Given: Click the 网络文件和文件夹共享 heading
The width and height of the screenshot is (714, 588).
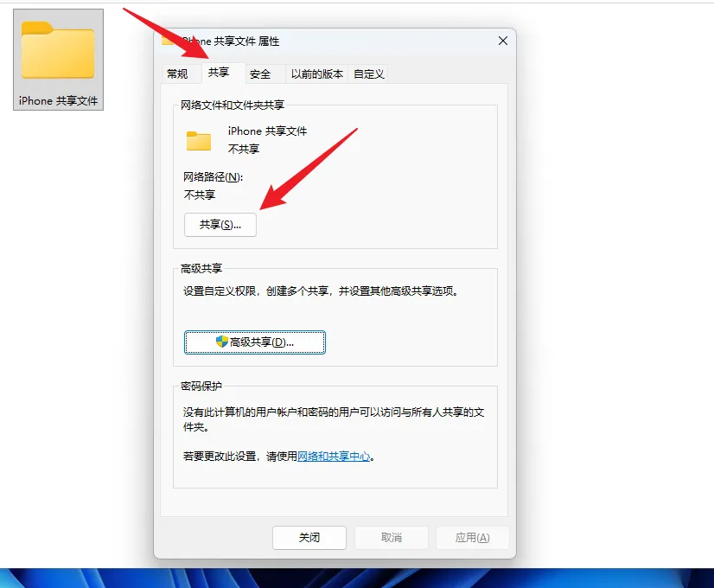Looking at the screenshot, I should pyautogui.click(x=233, y=105).
